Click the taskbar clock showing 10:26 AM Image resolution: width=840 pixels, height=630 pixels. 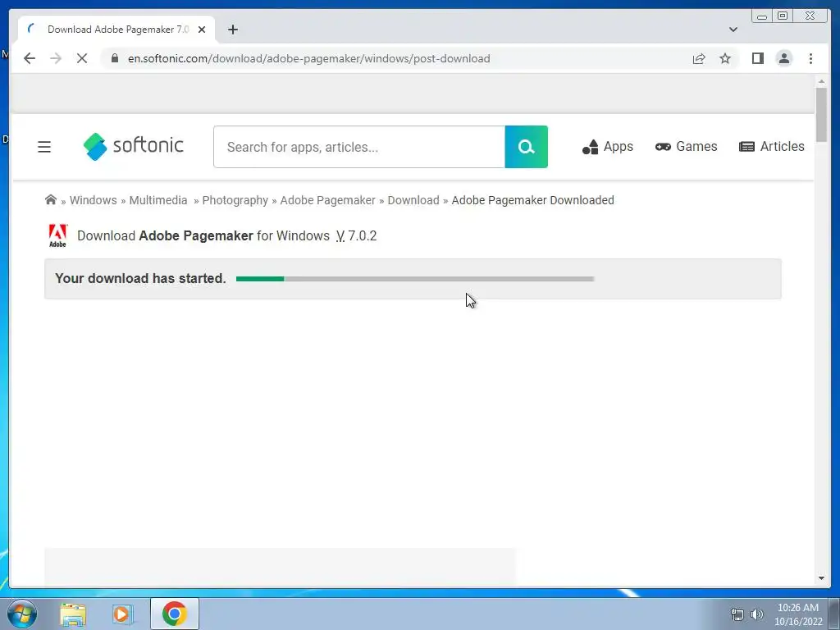(797, 614)
